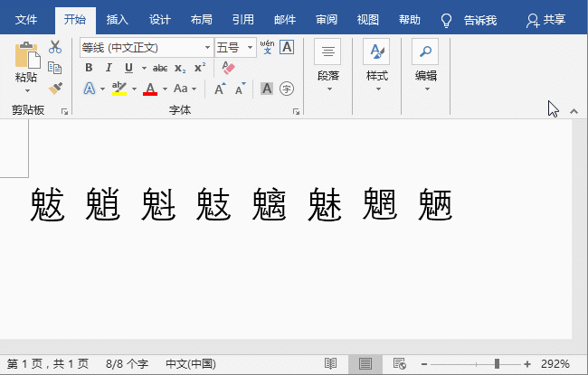Click the Character Border icon
Screen dimensions: 588x375
(x=287, y=47)
